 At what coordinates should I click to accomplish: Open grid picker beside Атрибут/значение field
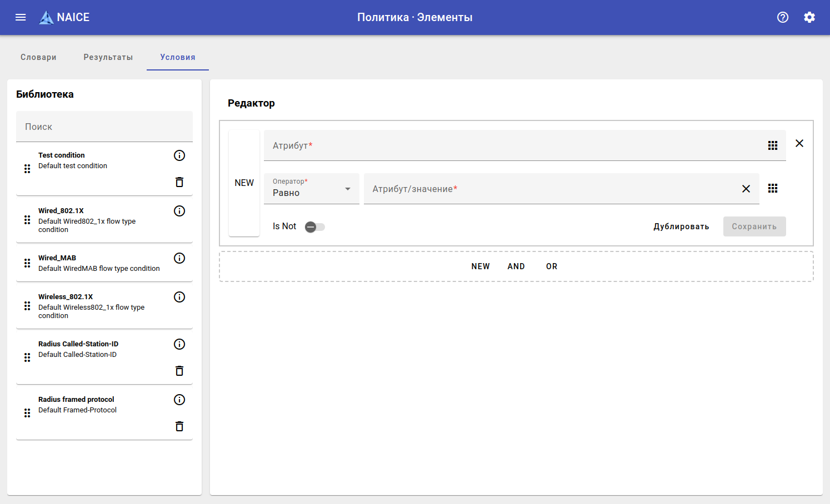coord(773,189)
